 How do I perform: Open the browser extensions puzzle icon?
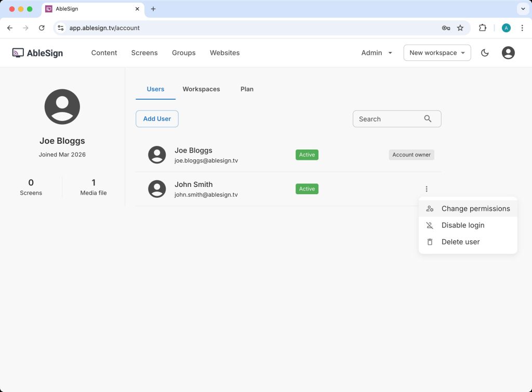pyautogui.click(x=483, y=28)
